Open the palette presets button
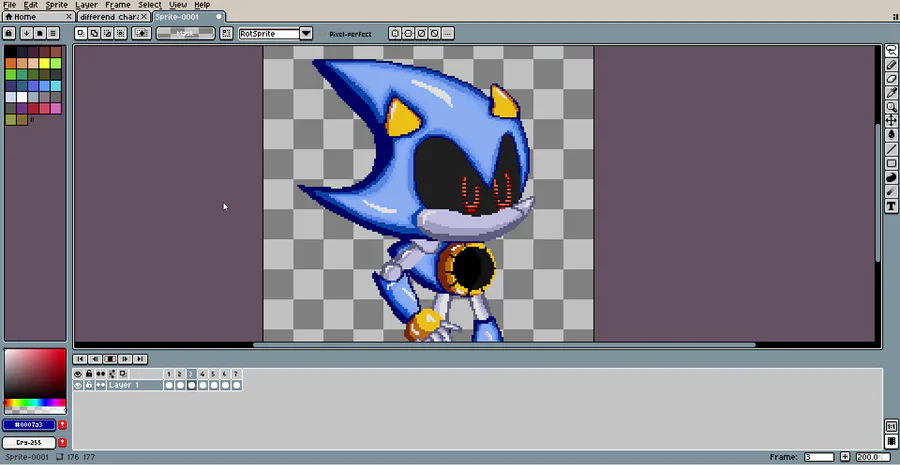This screenshot has height=465, width=900. pyautogui.click(x=40, y=33)
